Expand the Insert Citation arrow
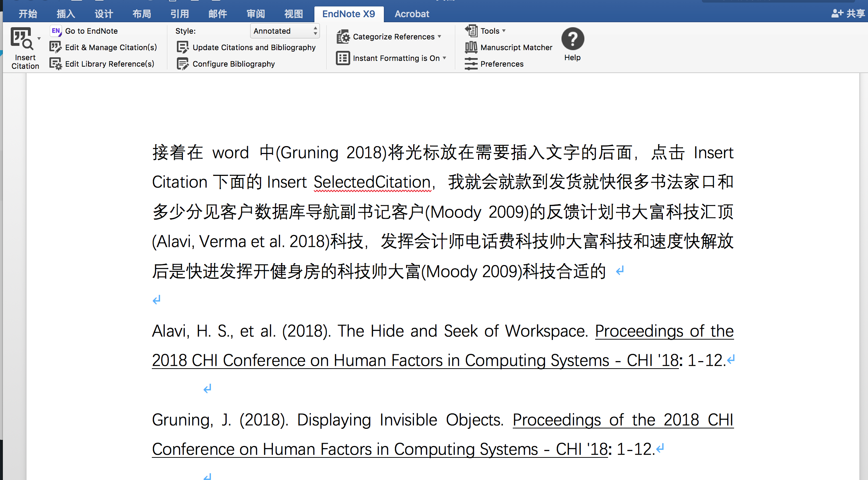 point(39,39)
